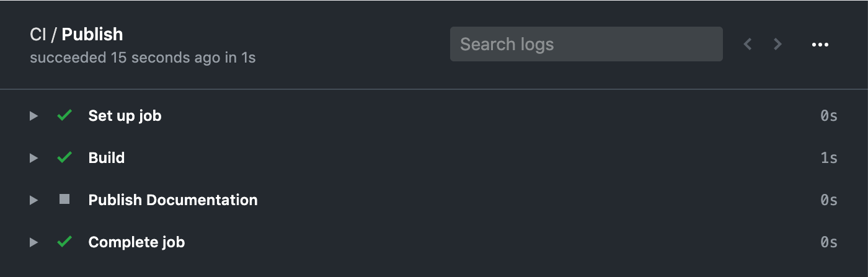
Task: Click the 1s duration on Build row
Action: [x=829, y=158]
